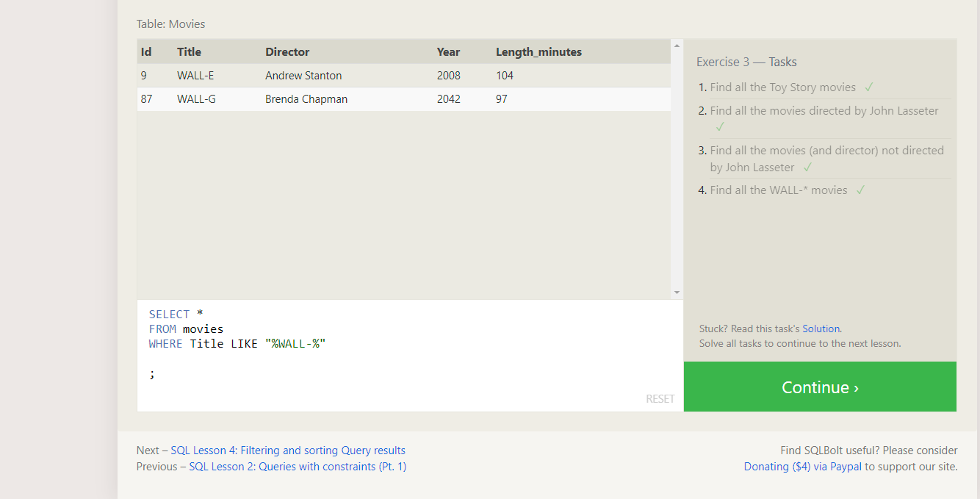Click the length value 97

[x=502, y=99]
